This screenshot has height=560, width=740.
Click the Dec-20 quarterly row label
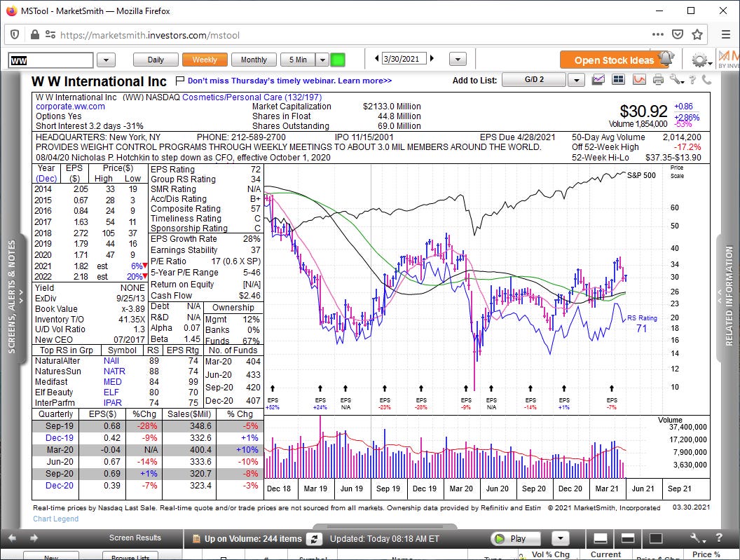[x=60, y=486]
